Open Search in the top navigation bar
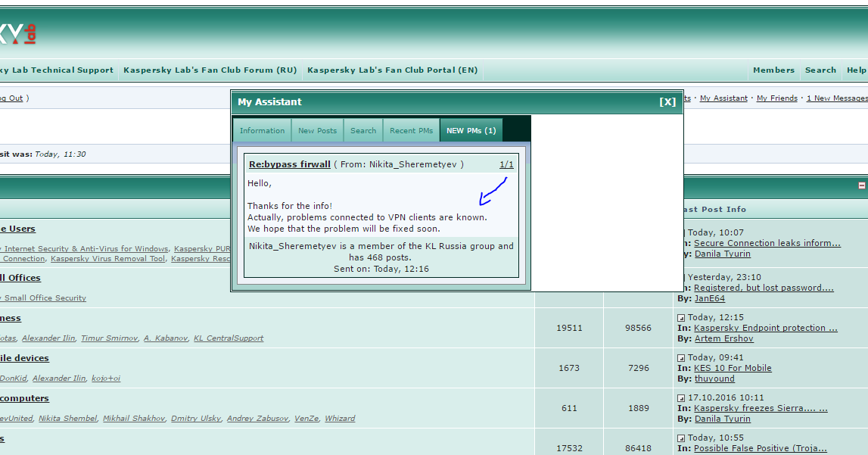 pos(820,70)
